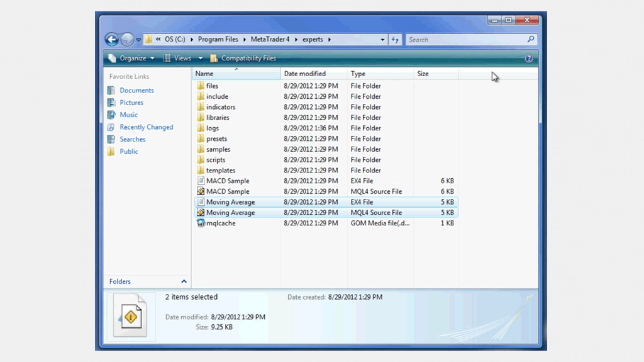
Task: Click the search magnifying glass icon
Action: click(x=531, y=40)
